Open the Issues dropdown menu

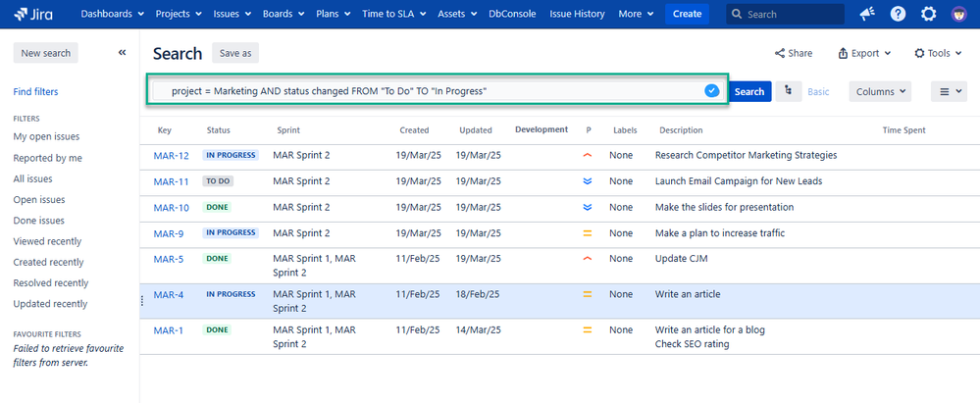232,14
